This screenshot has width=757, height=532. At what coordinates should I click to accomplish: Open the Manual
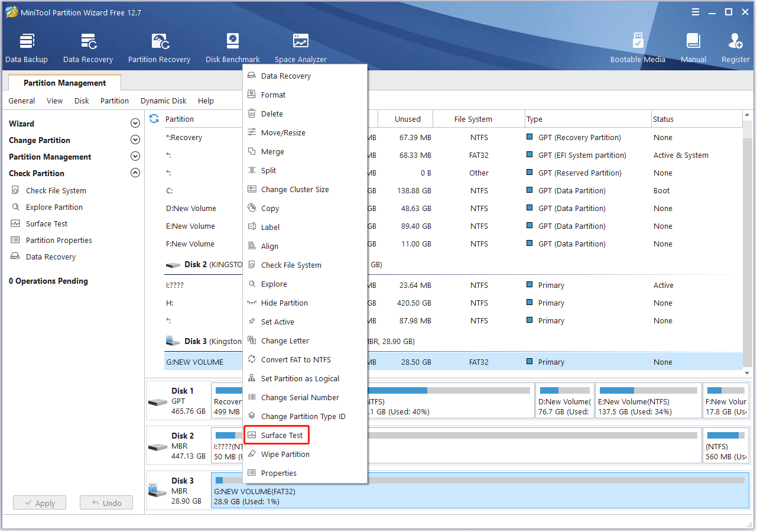[693, 48]
